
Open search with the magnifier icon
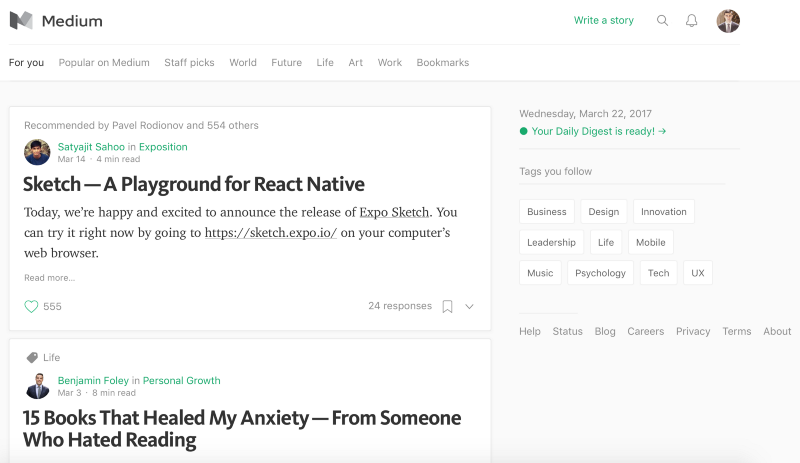(x=662, y=20)
